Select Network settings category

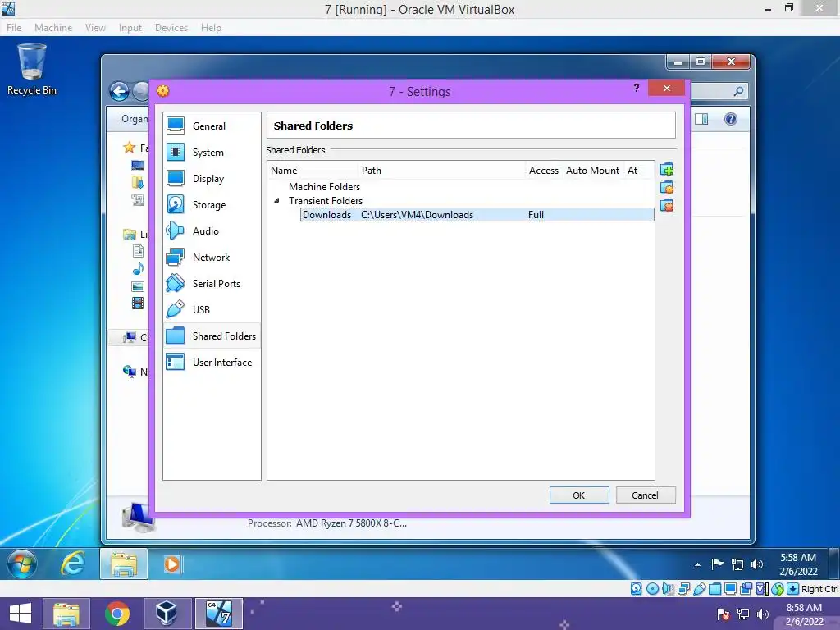tap(212, 257)
